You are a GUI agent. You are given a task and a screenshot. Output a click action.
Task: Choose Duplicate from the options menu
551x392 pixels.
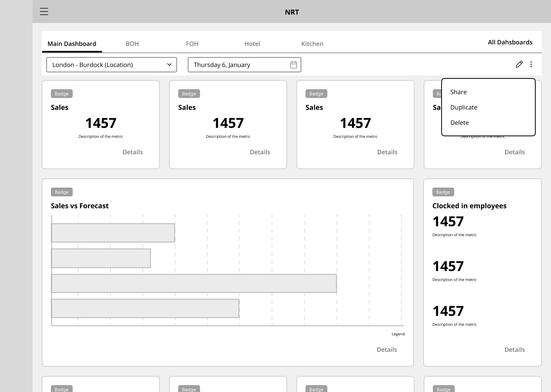point(464,107)
